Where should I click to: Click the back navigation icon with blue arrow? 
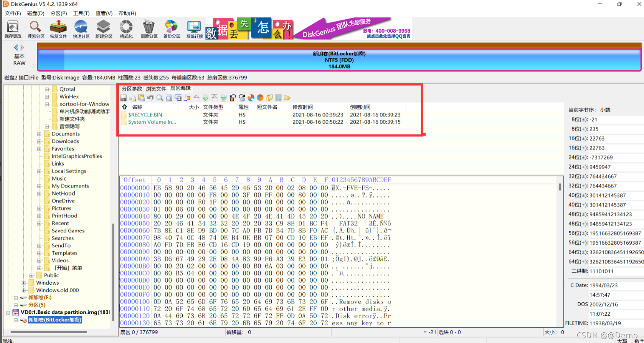(x=233, y=98)
